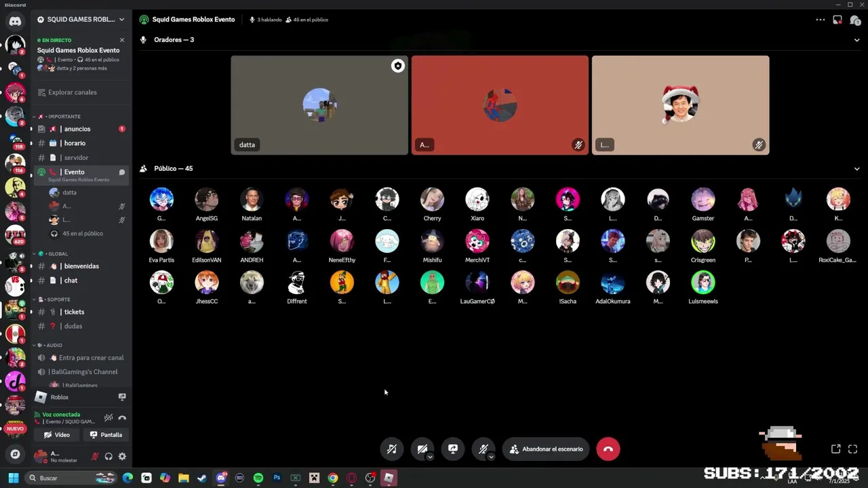Screen dimensions: 868x488
Task: Open the dudas channel
Action: click(x=81, y=326)
